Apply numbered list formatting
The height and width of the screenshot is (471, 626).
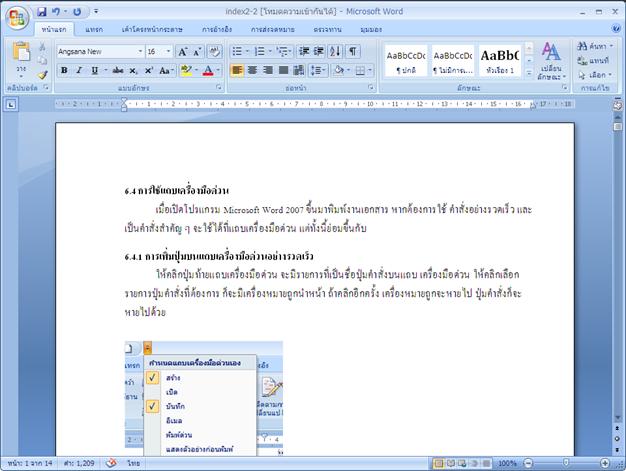point(260,51)
